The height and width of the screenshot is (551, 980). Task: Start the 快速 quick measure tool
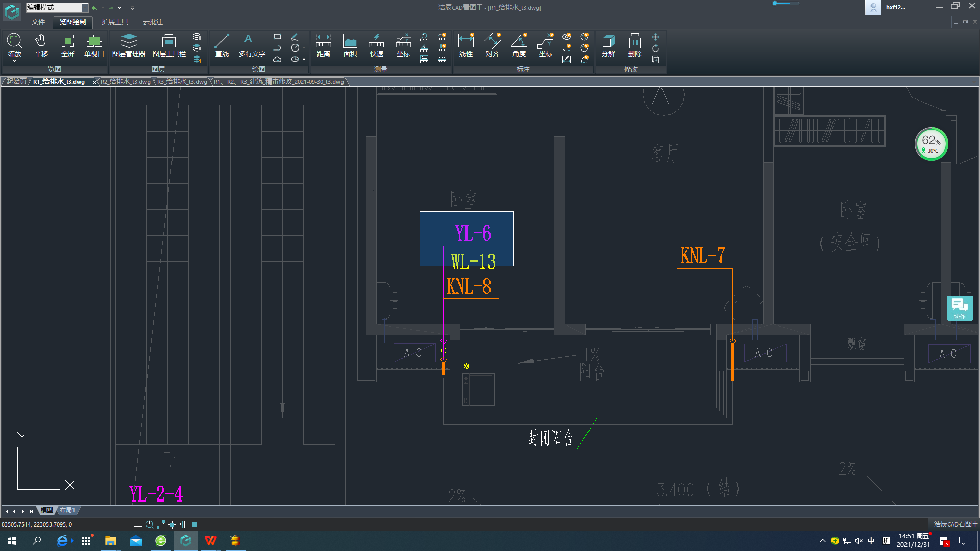[377, 45]
